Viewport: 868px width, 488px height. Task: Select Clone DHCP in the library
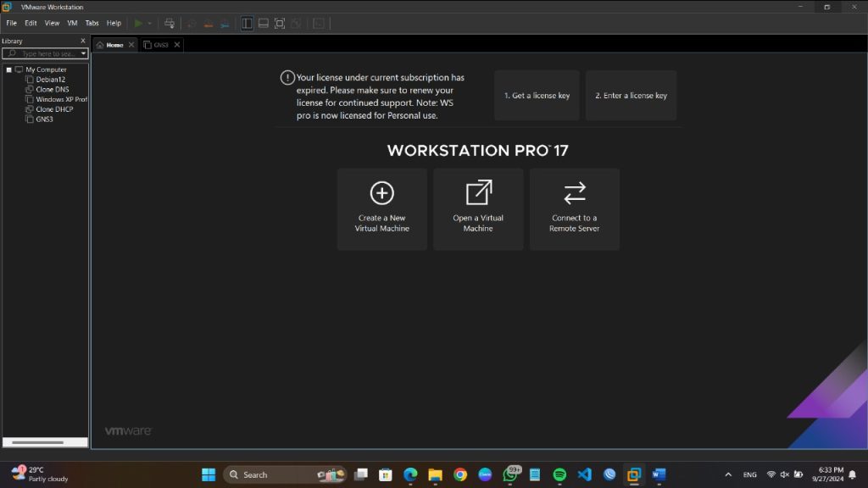pyautogui.click(x=54, y=109)
